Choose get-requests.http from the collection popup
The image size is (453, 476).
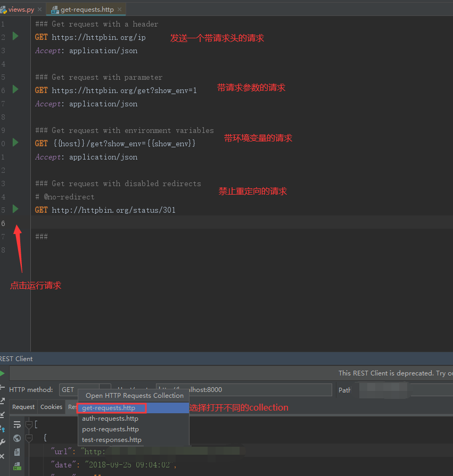coord(134,408)
